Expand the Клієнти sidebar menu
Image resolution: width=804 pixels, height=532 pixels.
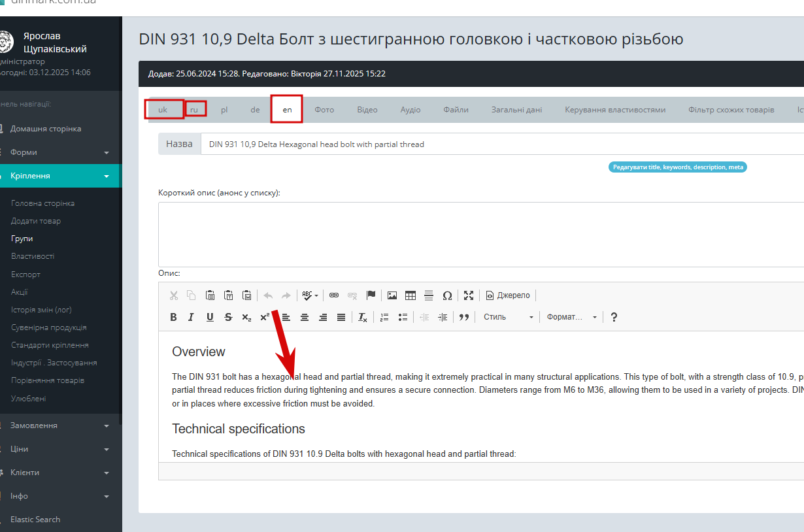[59, 473]
